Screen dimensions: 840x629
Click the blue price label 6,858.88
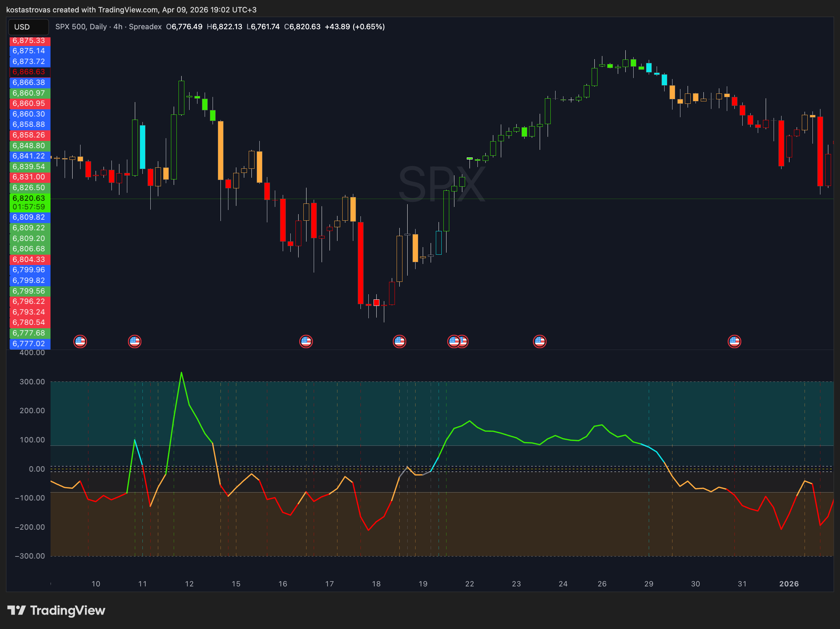[30, 124]
